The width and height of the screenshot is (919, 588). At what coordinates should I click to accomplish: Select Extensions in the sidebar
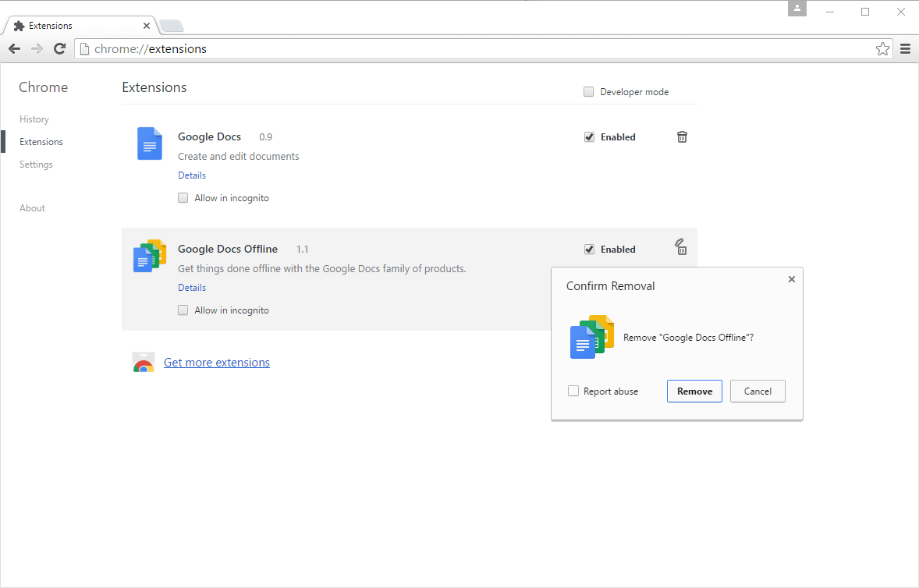41,142
